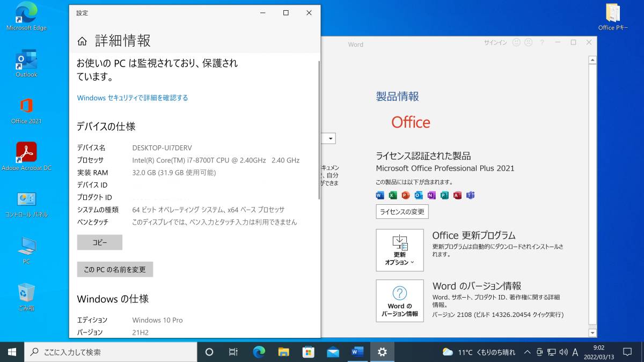Click the デバイスの仕様 heading
644x362 pixels.
coord(106,127)
